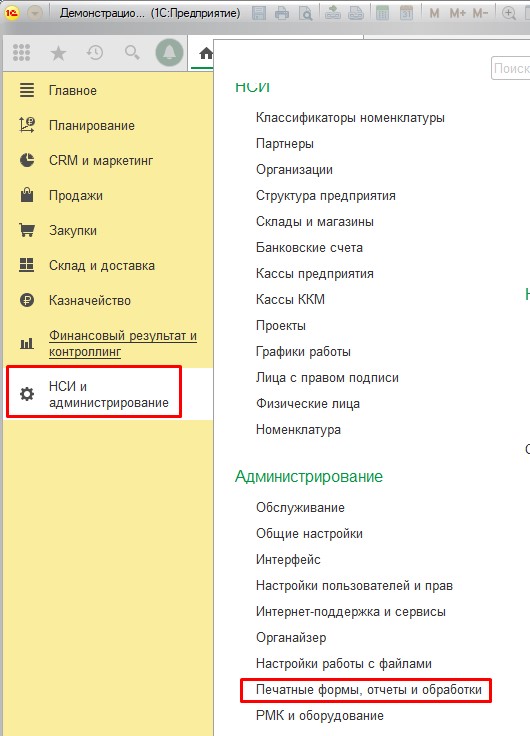The image size is (530, 736).
Task: Expand the 1C main menu dropdown arrow
Action: (x=34, y=13)
